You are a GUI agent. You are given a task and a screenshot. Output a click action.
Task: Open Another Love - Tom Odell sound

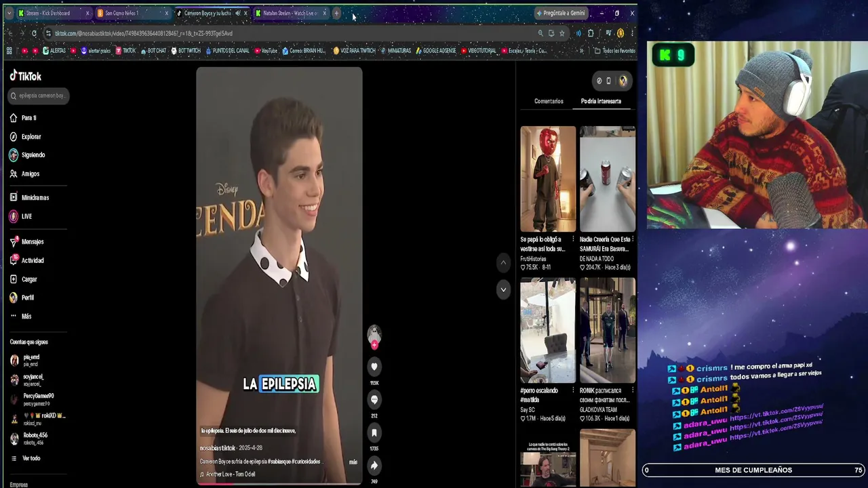[227, 474]
